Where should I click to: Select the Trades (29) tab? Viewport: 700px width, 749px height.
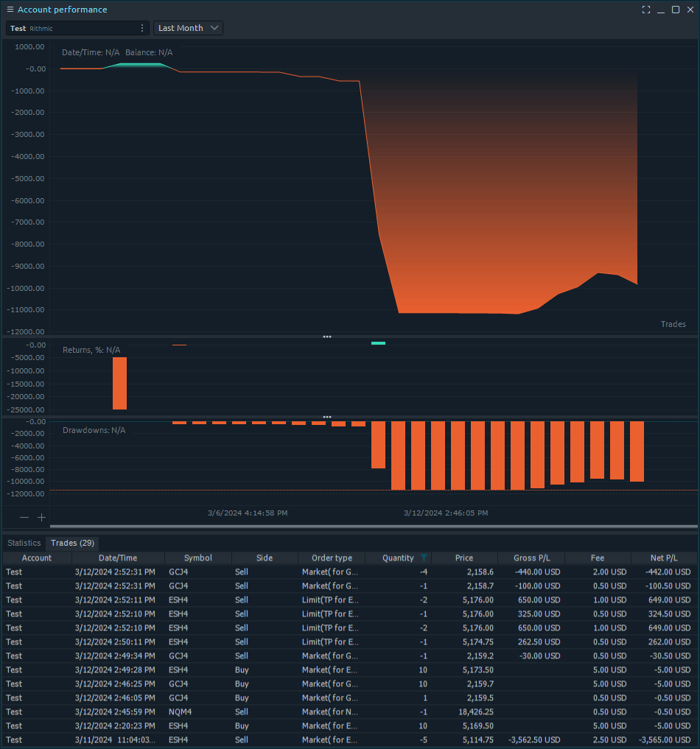point(71,543)
